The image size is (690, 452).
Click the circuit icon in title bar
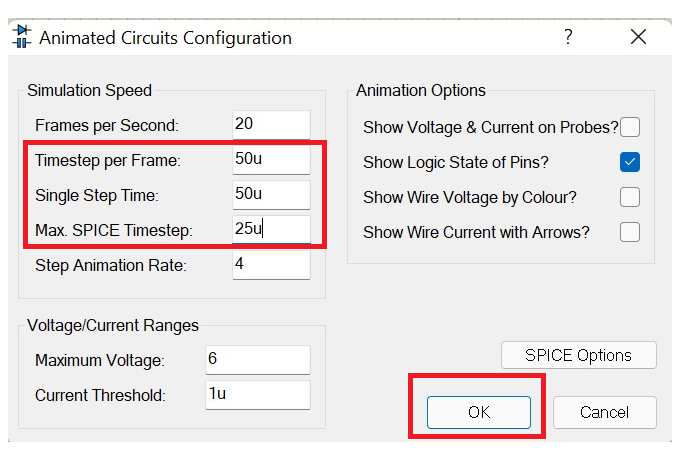(22, 37)
